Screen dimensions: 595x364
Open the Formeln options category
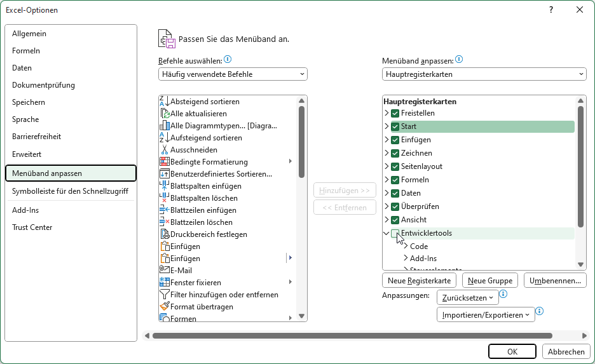click(x=26, y=51)
